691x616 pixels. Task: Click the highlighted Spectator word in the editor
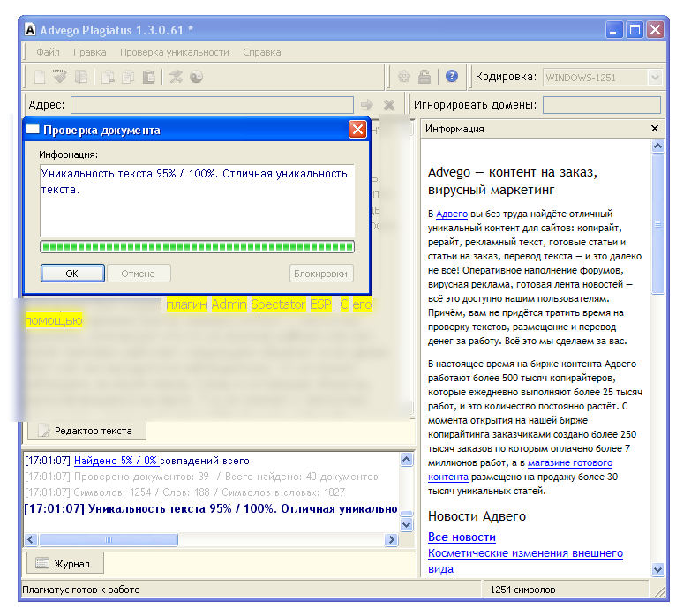278,304
